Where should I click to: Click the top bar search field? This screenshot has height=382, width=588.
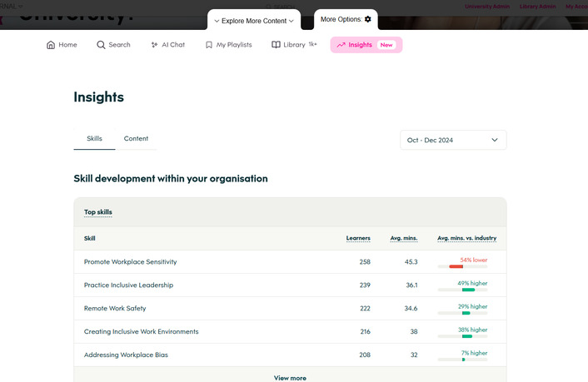pos(280,7)
